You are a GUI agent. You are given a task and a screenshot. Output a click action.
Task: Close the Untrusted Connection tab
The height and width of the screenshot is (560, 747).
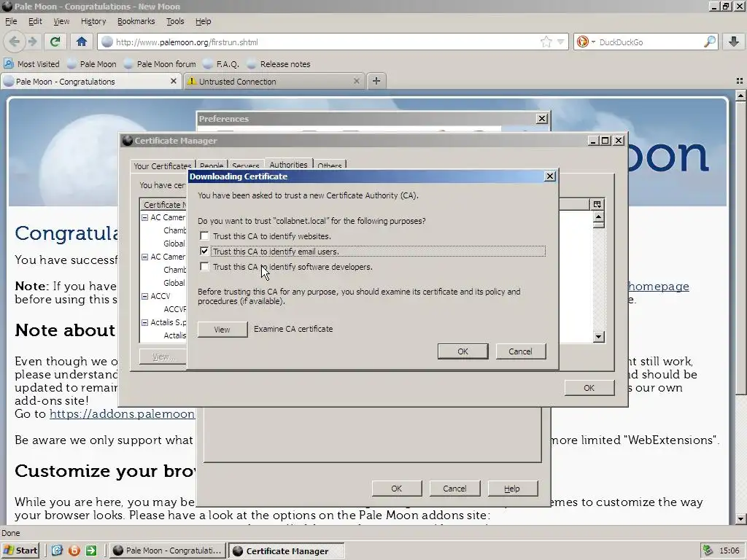coord(356,81)
